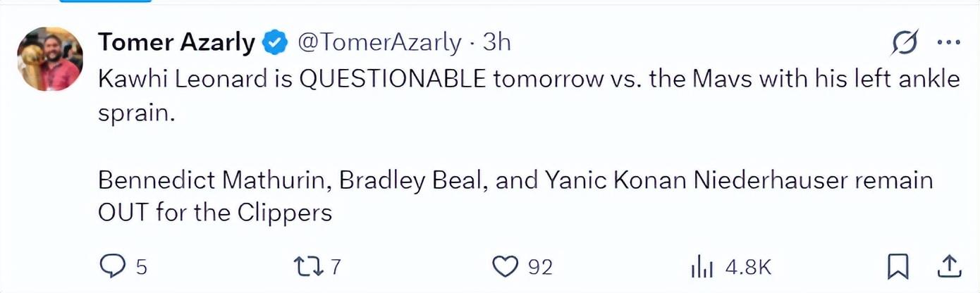The width and height of the screenshot is (980, 293).
Task: Click the 4.8K views count
Action: click(x=748, y=267)
